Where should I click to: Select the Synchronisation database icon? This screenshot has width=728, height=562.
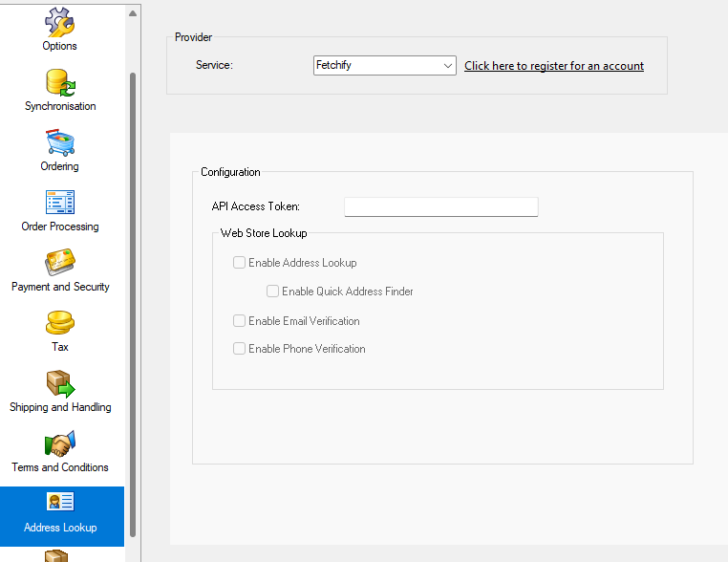coord(60,82)
